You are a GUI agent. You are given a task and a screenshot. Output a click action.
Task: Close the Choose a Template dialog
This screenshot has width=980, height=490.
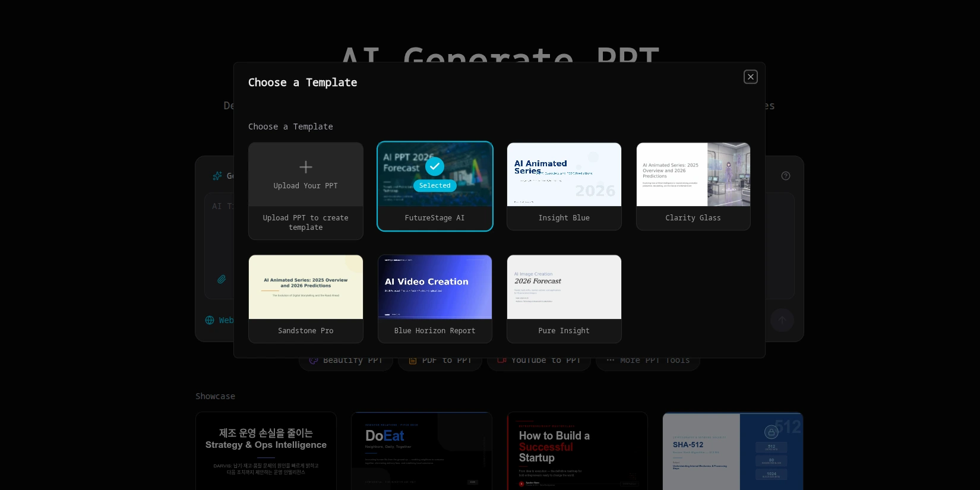[x=750, y=77]
